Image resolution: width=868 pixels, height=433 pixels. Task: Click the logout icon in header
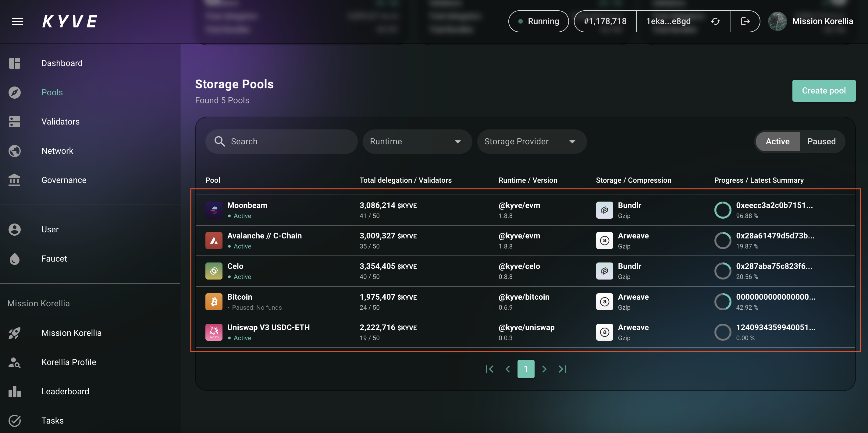coord(745,21)
